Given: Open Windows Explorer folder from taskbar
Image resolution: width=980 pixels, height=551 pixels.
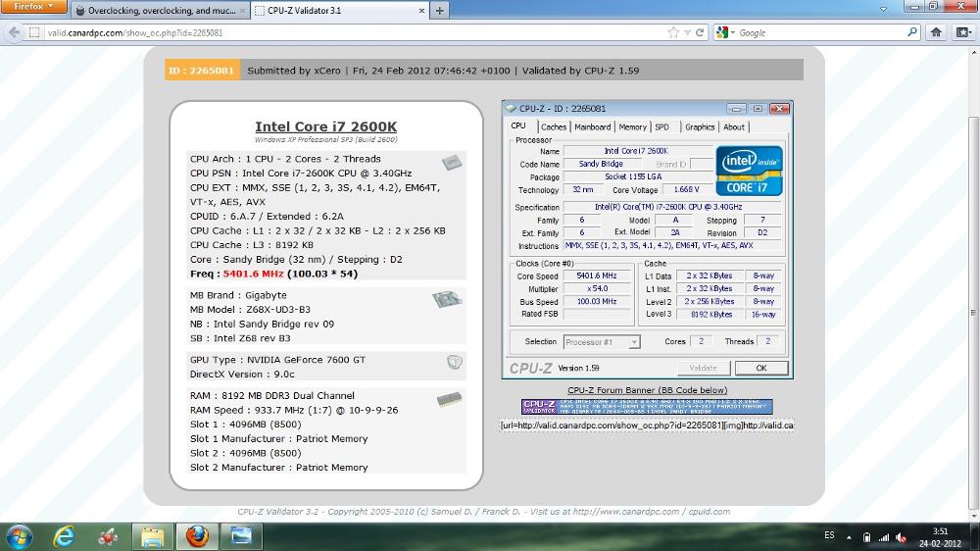Looking at the screenshot, I should pyautogui.click(x=153, y=536).
